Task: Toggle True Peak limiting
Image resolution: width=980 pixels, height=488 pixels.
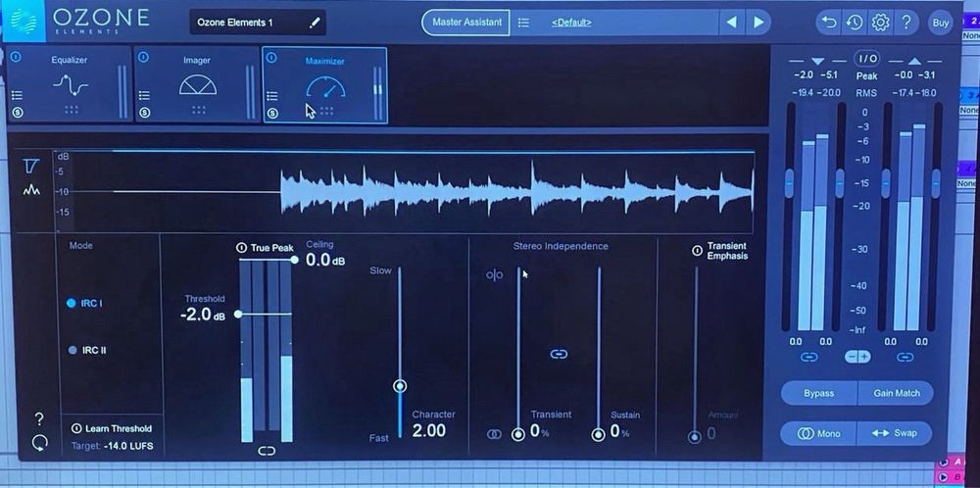Action: [241, 248]
